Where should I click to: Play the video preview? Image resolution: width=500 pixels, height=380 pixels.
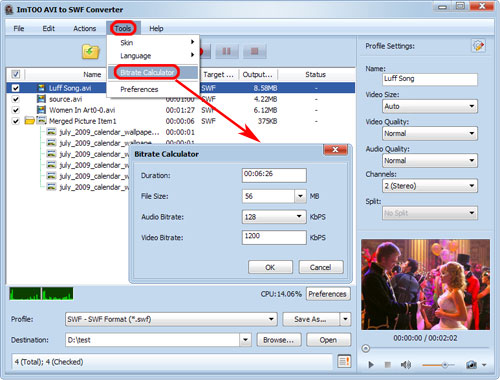pos(371,365)
